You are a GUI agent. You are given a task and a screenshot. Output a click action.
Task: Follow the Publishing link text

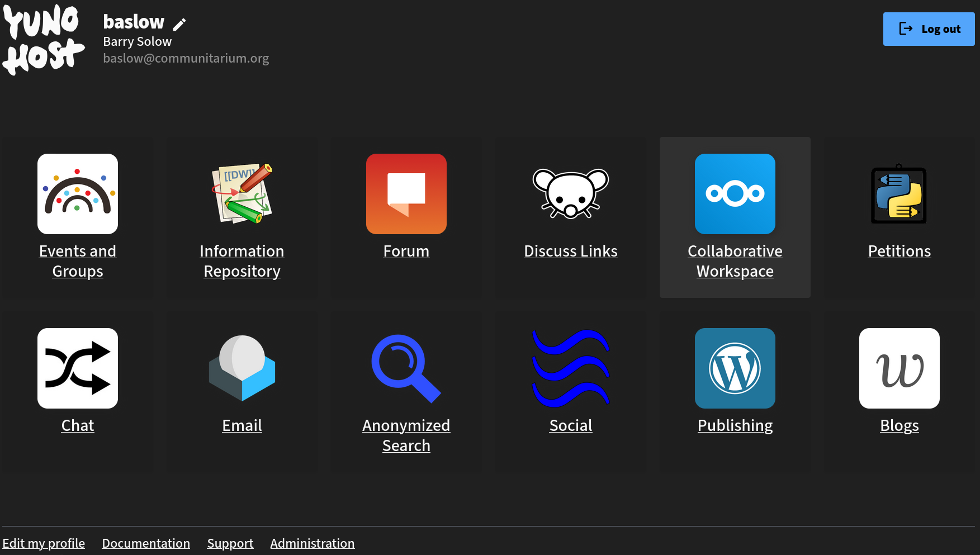[x=735, y=425]
